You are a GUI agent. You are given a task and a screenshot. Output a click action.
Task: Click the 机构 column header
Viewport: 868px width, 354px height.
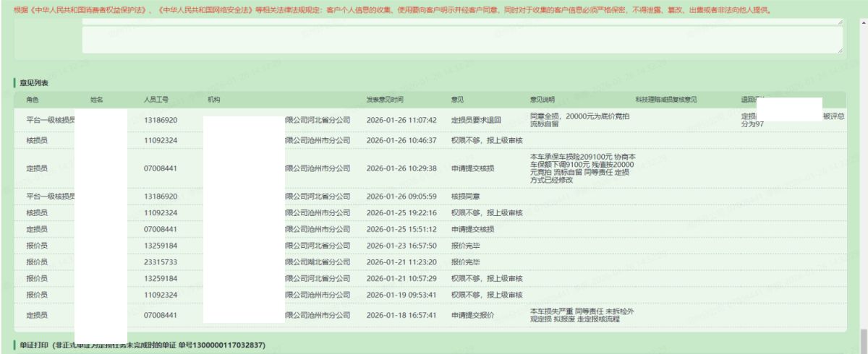(x=213, y=99)
